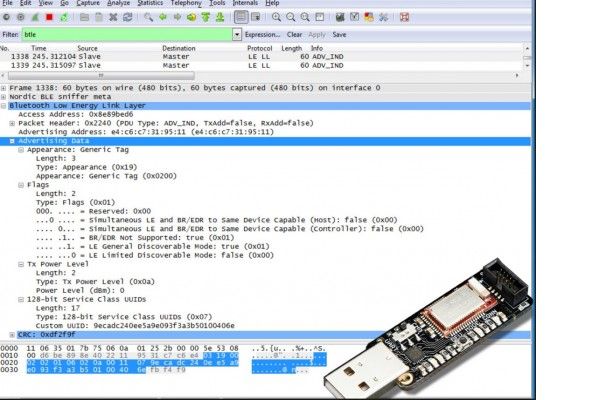
Task: Toggle auto scroll in live capture
Action: (x=255, y=17)
